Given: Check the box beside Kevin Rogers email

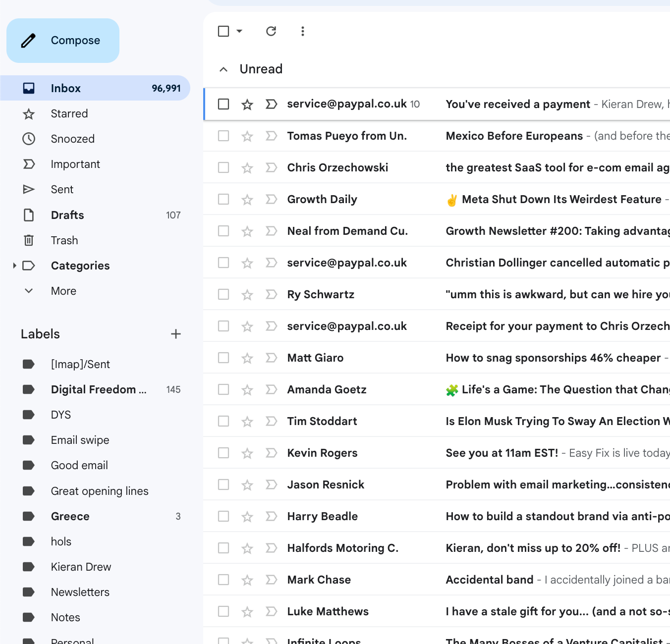Looking at the screenshot, I should [223, 453].
